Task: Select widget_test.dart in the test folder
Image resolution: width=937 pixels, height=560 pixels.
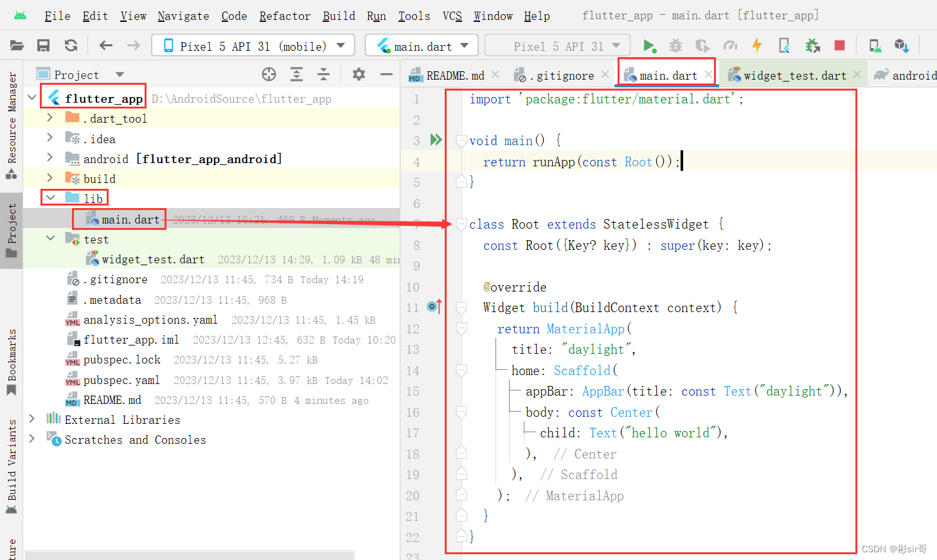Action: coord(153,259)
